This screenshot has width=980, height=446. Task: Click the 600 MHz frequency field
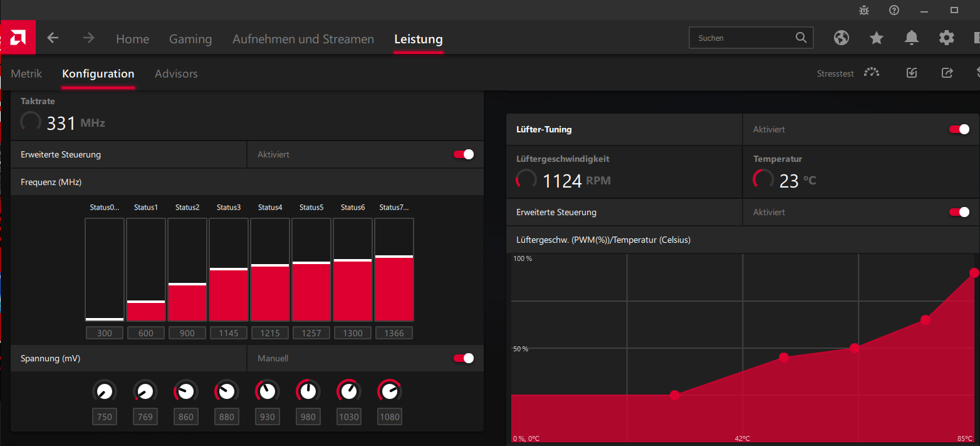tap(146, 333)
